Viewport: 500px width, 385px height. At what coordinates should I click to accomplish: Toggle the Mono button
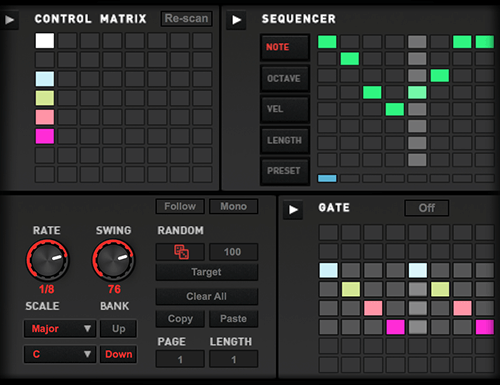(x=233, y=207)
